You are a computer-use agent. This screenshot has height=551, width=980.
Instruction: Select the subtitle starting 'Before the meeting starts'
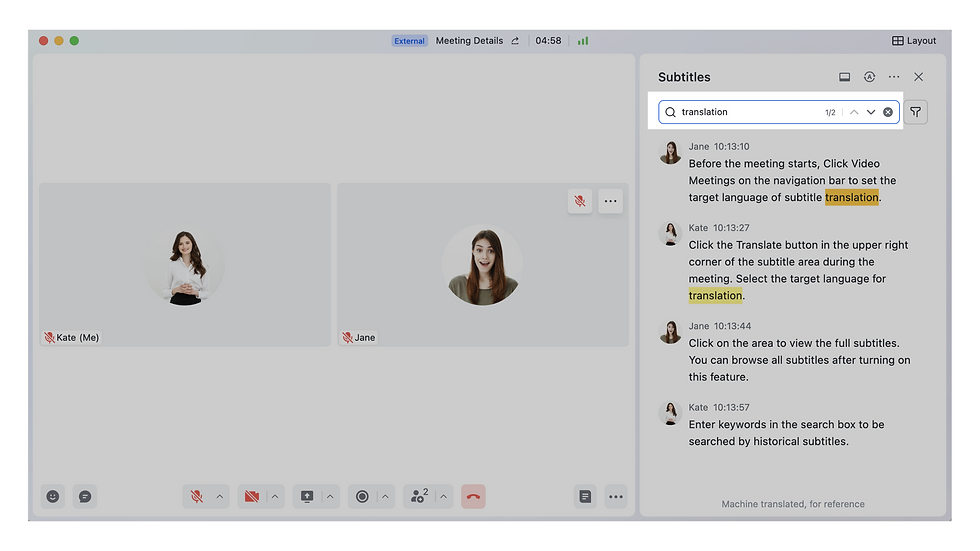coord(792,181)
